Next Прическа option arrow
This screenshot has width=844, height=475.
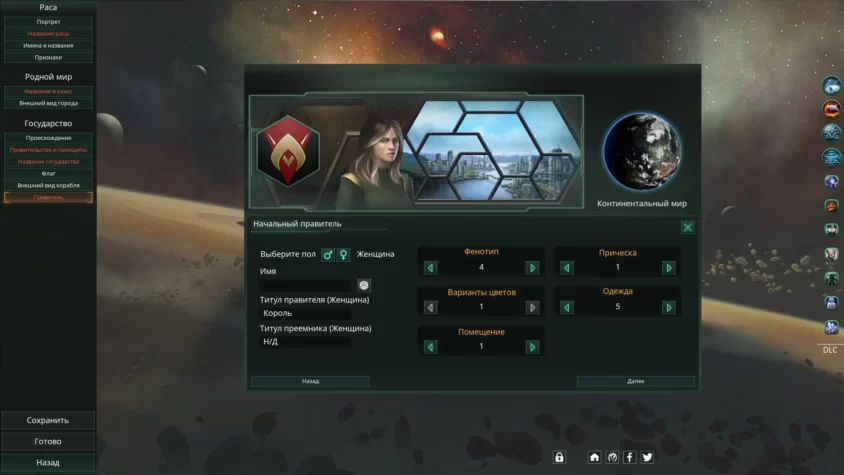click(x=669, y=268)
